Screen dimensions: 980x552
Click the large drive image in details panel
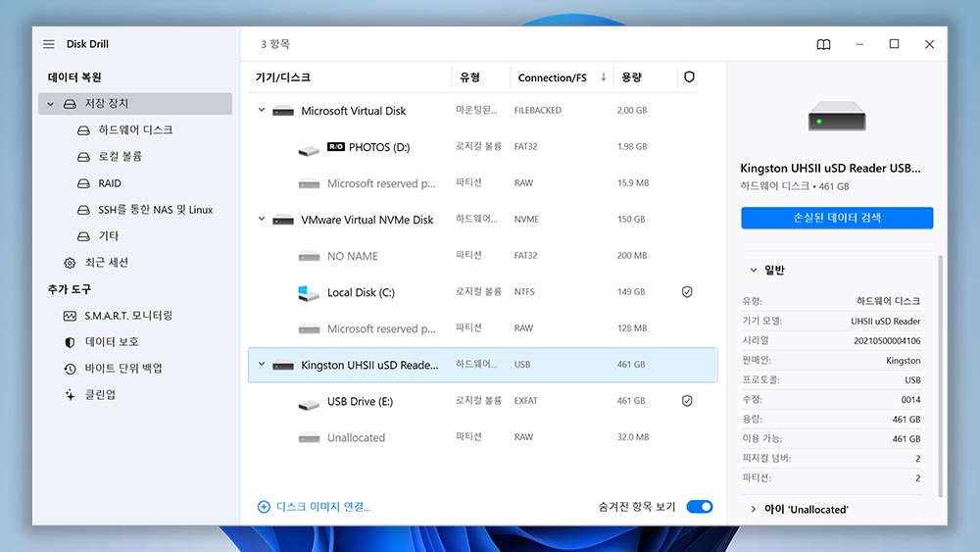(x=837, y=117)
